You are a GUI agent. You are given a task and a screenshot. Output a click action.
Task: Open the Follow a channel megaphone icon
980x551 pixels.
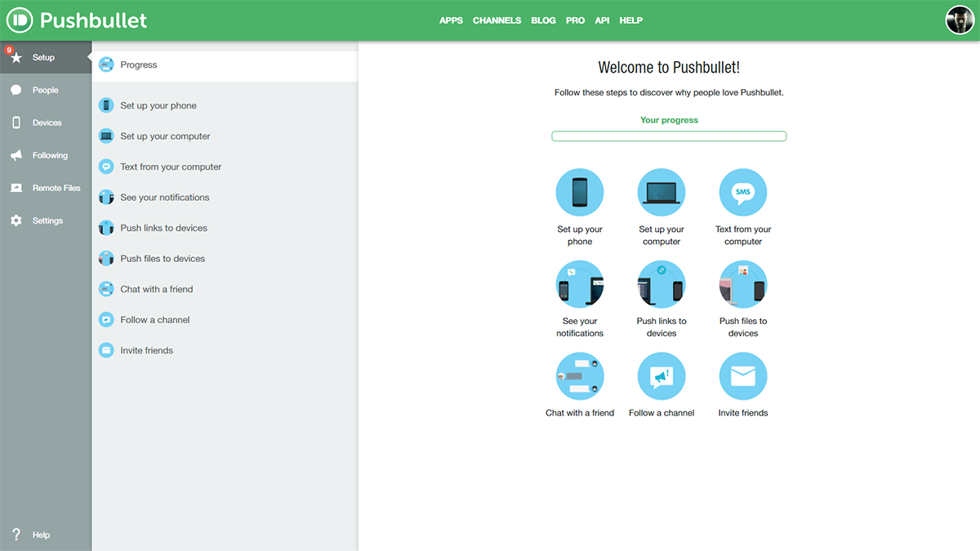click(661, 376)
